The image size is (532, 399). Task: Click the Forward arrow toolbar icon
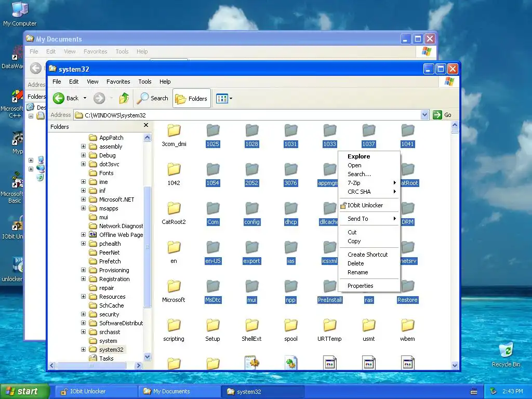click(x=99, y=98)
